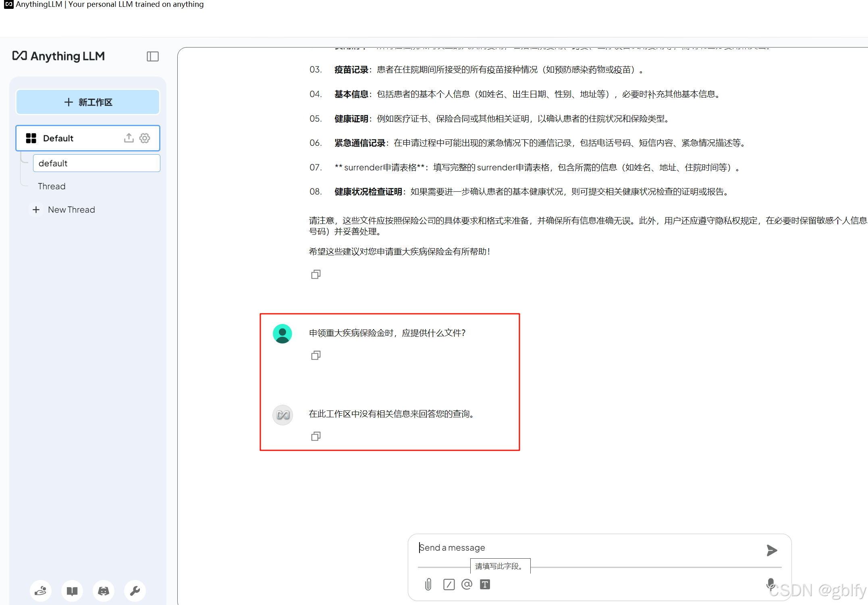Select the Default workspace
868x605 pixels.
(x=58, y=138)
